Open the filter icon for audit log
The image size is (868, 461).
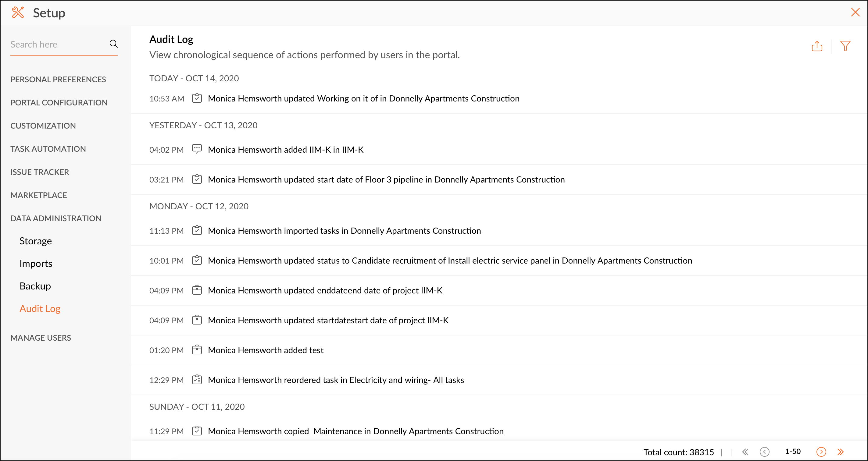click(845, 46)
